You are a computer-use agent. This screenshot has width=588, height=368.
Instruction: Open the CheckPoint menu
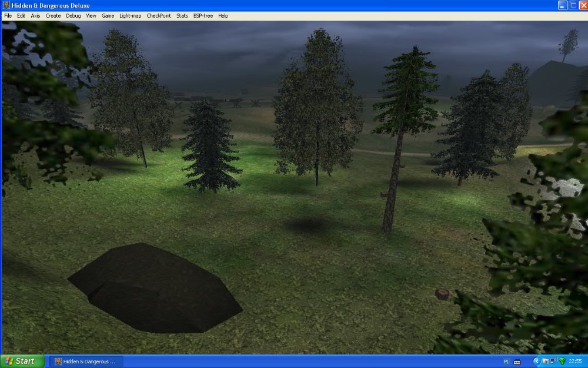tap(159, 16)
